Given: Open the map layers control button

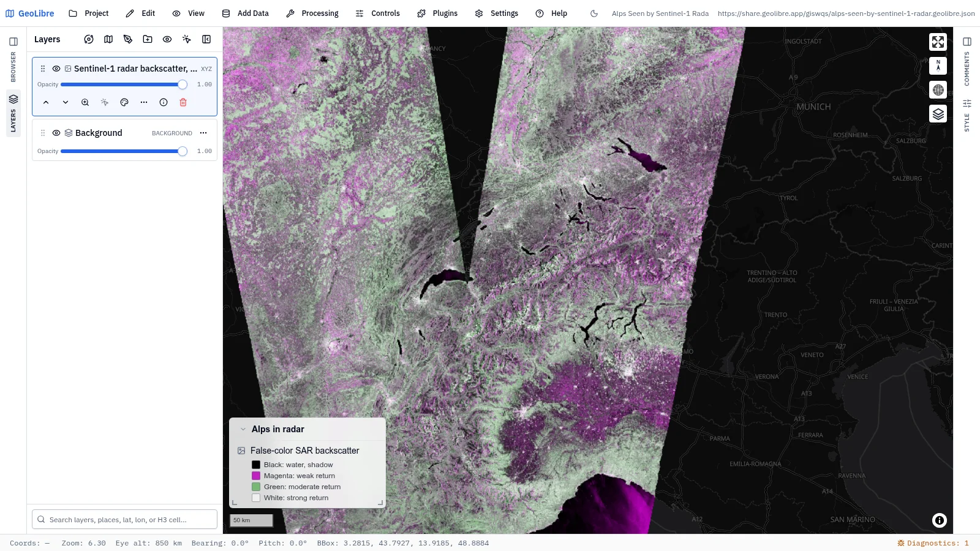Looking at the screenshot, I should pos(938,114).
